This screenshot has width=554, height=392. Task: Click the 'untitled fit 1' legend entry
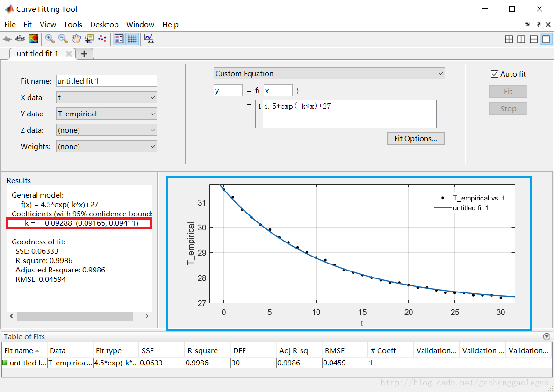[x=461, y=208]
